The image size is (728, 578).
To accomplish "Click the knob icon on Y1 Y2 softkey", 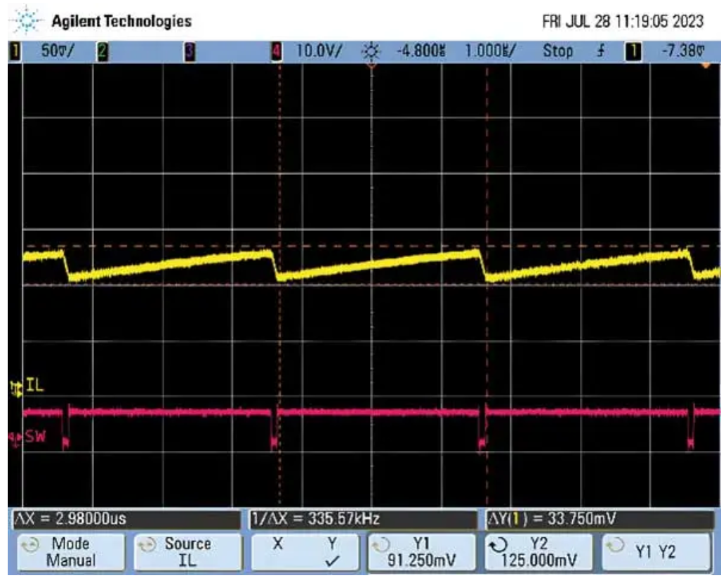I will tap(615, 544).
